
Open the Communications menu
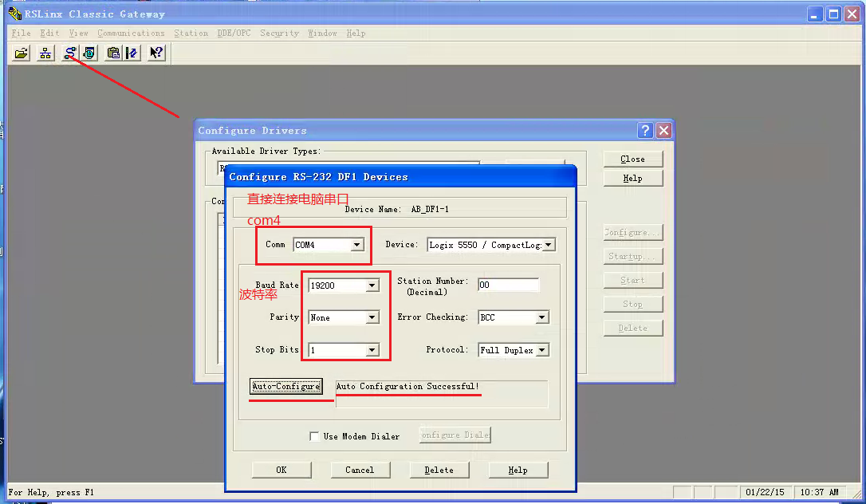131,33
